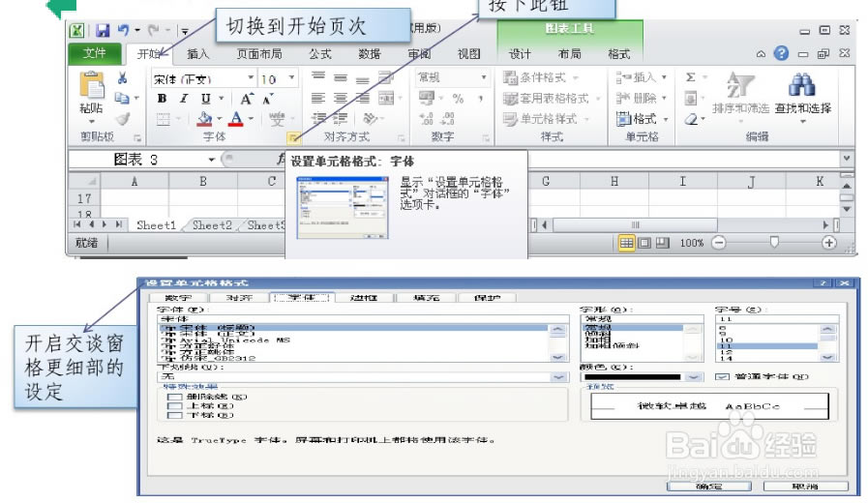Open Excel Help question mark icon

click(781, 53)
